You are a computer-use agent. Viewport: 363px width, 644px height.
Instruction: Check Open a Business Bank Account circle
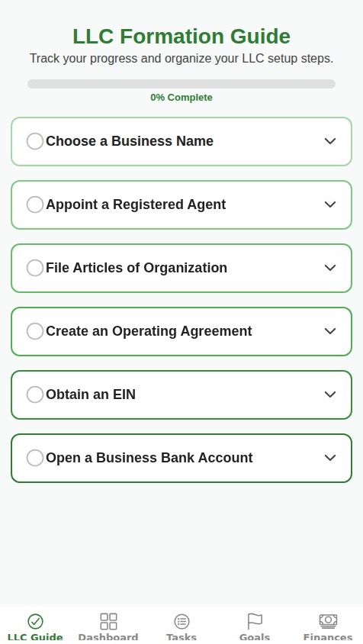(35, 458)
